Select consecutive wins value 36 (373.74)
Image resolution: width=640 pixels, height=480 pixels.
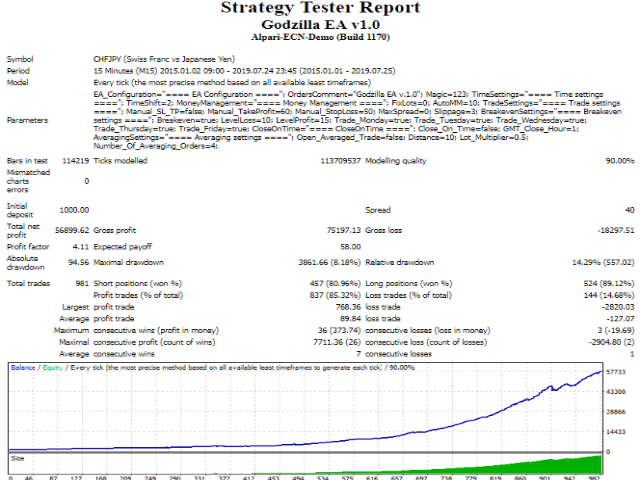[x=340, y=330]
